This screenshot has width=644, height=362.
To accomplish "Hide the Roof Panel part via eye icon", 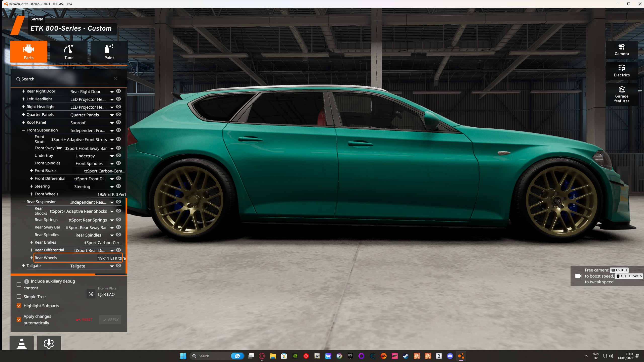I will point(118,122).
